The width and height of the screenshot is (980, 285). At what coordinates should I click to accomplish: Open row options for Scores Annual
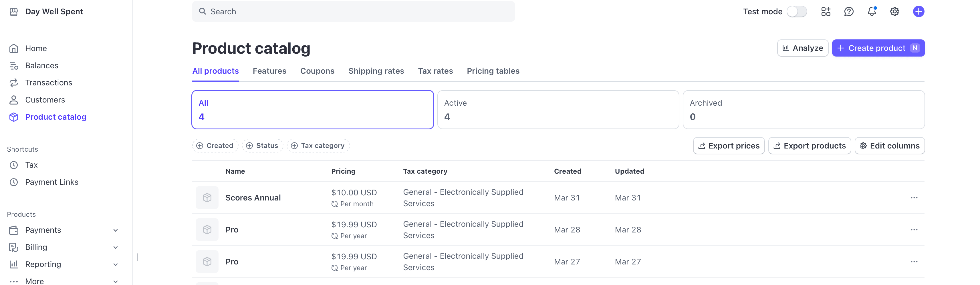tap(914, 198)
